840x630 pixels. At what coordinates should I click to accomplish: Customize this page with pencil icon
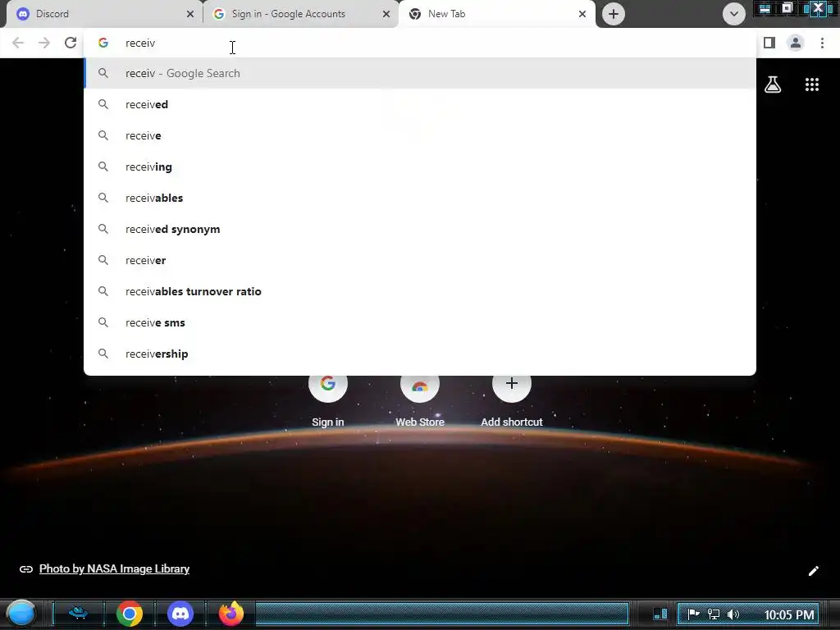813,571
